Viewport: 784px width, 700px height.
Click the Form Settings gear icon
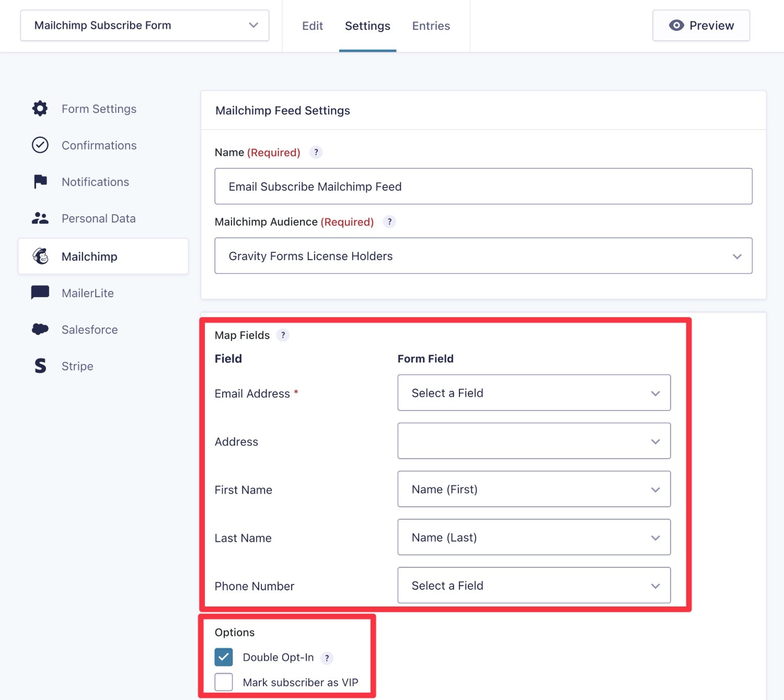pyautogui.click(x=40, y=109)
